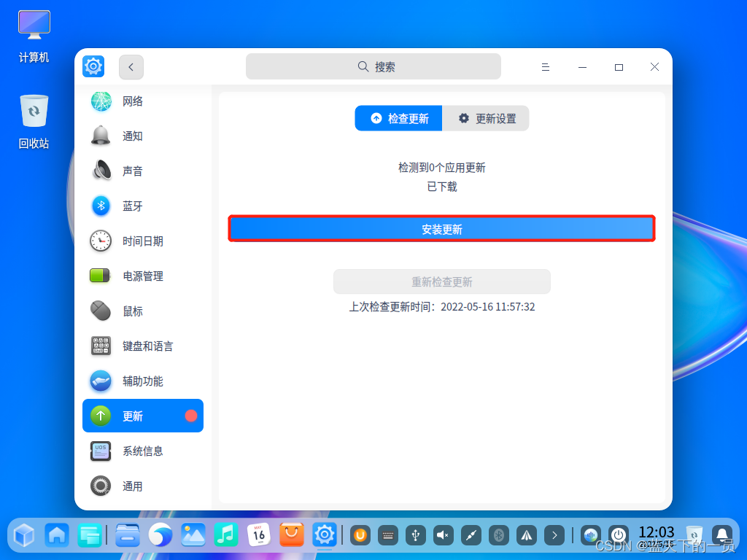Open the 声音 (Sound) settings

(142, 171)
